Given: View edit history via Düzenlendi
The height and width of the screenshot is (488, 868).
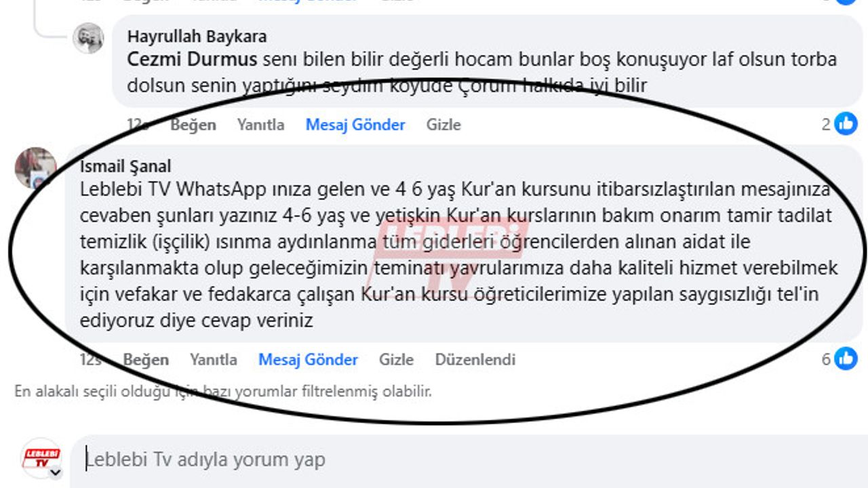Looking at the screenshot, I should pos(475,359).
